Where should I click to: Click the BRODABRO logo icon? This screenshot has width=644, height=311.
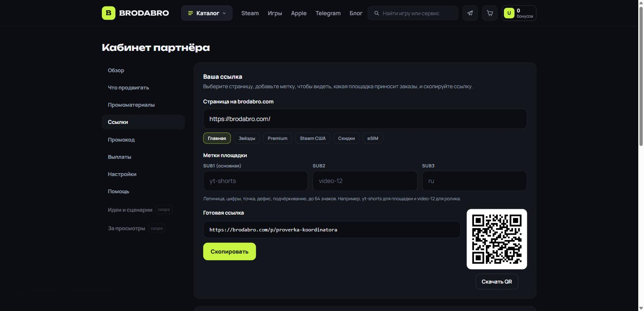(108, 13)
